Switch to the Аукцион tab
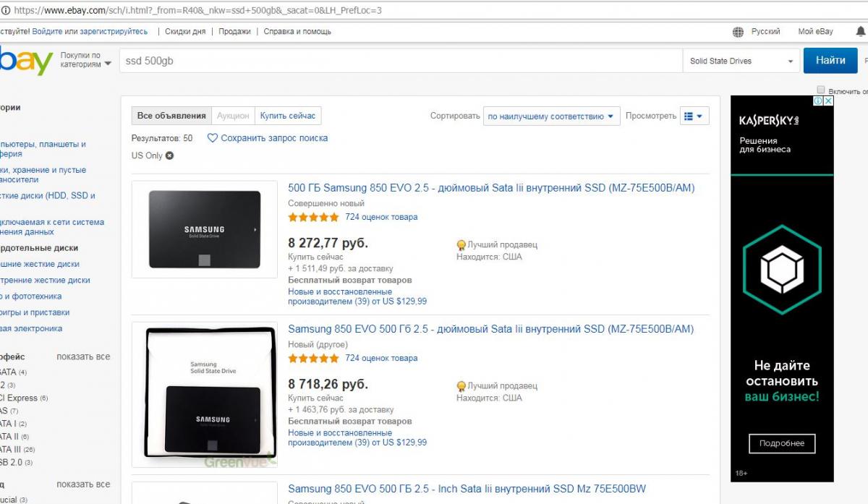The height and width of the screenshot is (504, 868). (x=233, y=116)
